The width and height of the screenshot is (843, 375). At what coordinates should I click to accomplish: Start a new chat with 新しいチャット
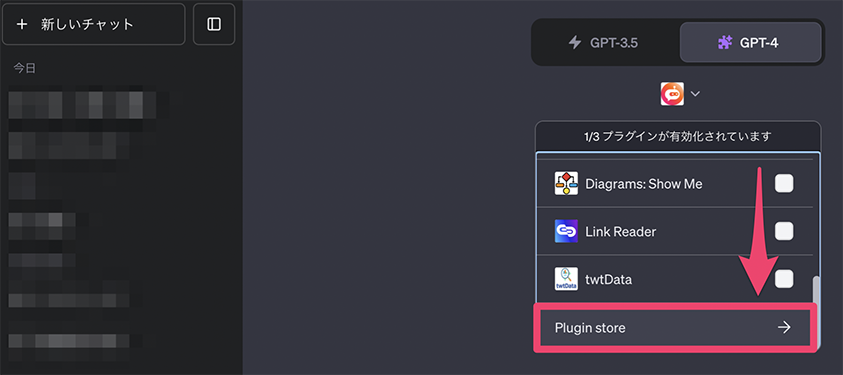point(94,24)
